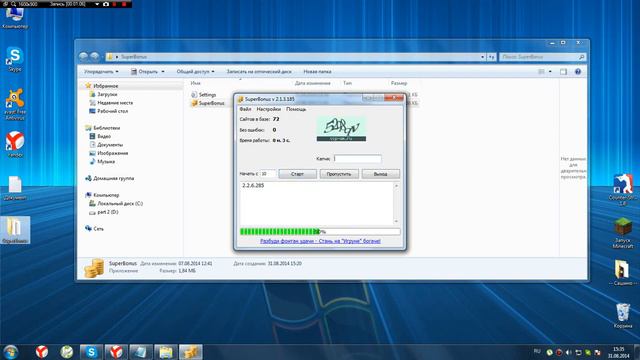The height and width of the screenshot is (360, 640).
Task: Toggle the Explorer preview pane icon
Action: (x=564, y=71)
